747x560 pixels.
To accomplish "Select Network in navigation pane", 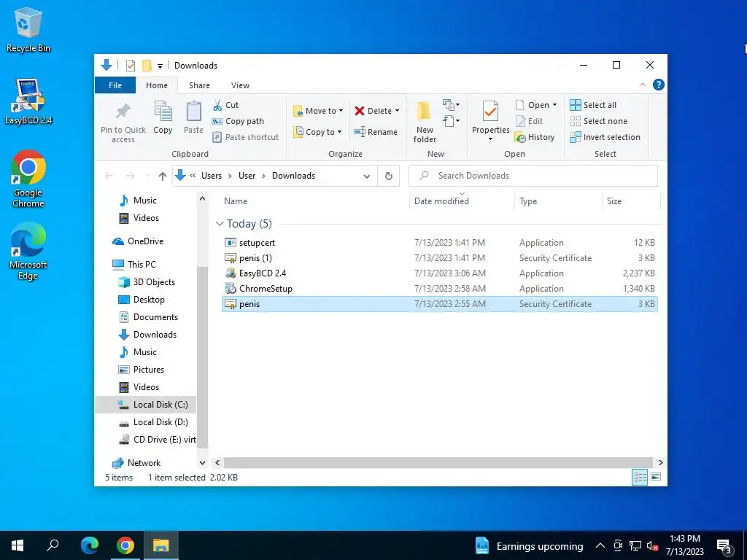I will [144, 463].
